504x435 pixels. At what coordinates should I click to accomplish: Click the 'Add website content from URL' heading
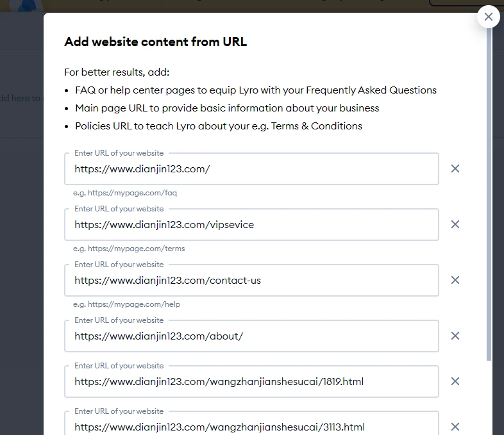tap(156, 42)
